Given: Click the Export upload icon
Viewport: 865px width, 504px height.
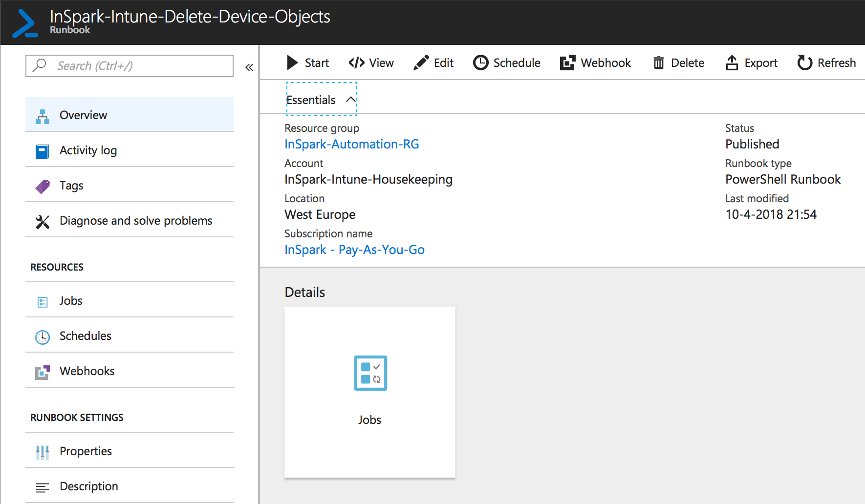Looking at the screenshot, I should pos(732,63).
